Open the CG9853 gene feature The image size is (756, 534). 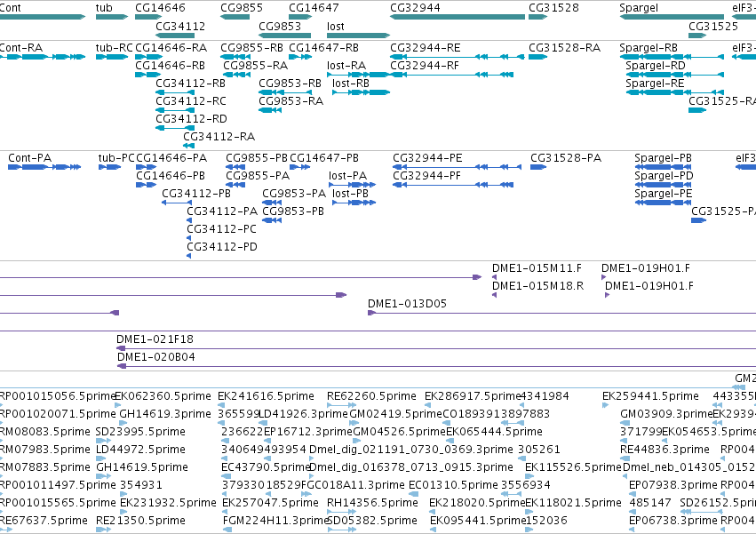pyautogui.click(x=285, y=36)
